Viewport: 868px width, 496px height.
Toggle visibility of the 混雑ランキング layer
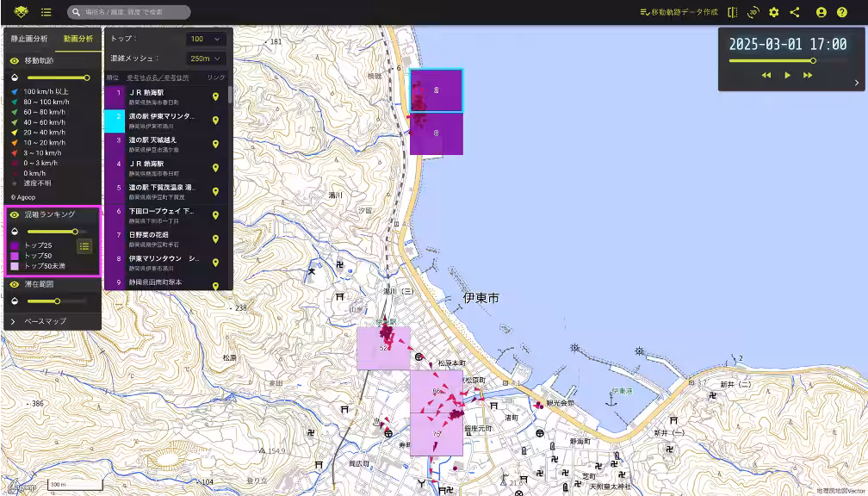[15, 214]
